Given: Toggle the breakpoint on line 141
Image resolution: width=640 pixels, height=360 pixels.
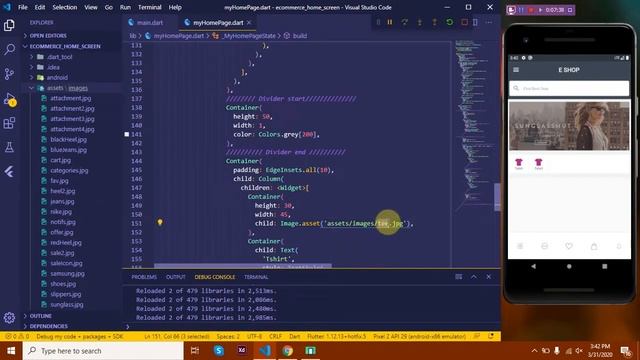Looking at the screenshot, I should (127, 134).
